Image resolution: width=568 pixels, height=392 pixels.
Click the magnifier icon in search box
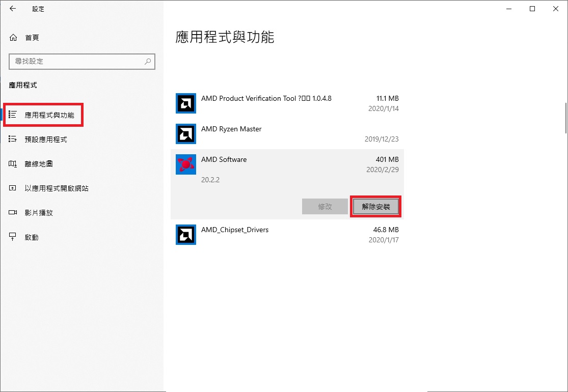click(147, 61)
